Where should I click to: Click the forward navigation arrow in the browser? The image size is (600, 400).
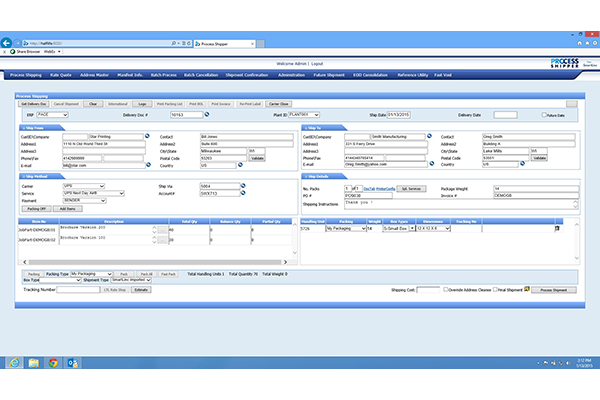(x=17, y=43)
